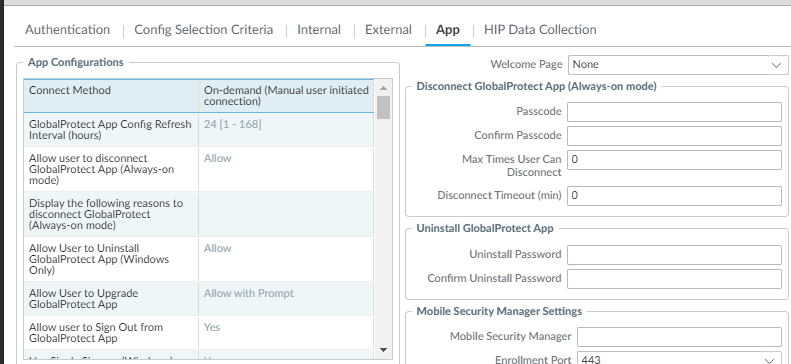Image resolution: width=791 pixels, height=364 pixels.
Task: Go to the Internal tab
Action: pos(319,30)
